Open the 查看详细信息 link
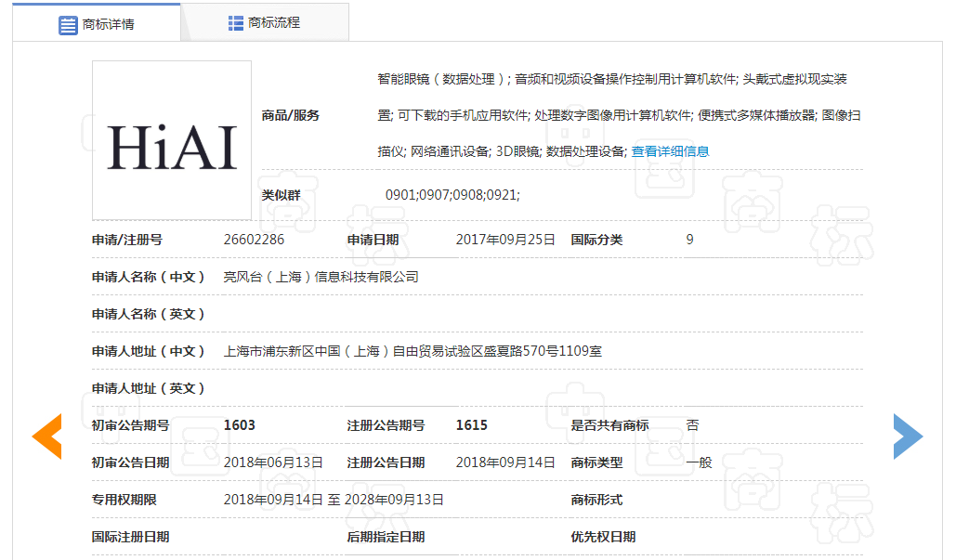Image resolution: width=969 pixels, height=560 pixels. [x=669, y=150]
